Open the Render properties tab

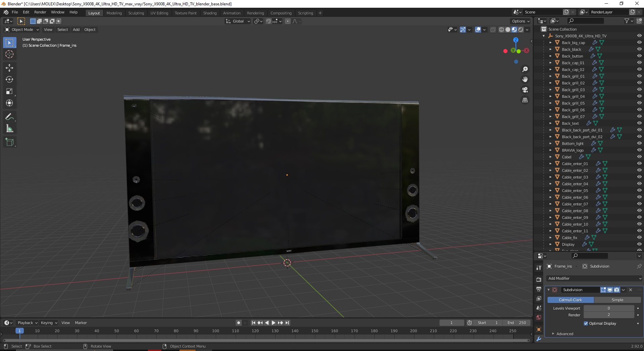coord(539,280)
